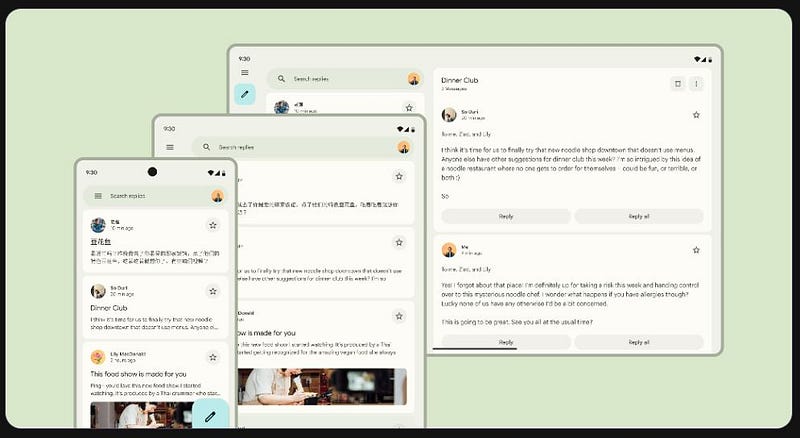Star the food show email on the medium tablet
This screenshot has height=438, width=800.
coord(399,316)
